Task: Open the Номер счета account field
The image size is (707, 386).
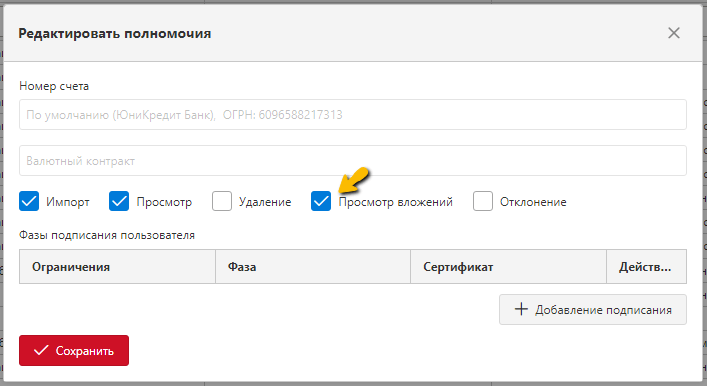Action: point(353,115)
